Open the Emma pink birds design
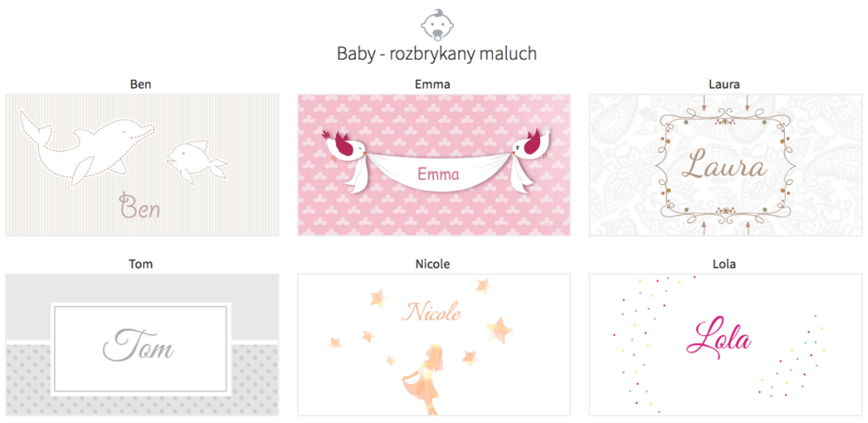The width and height of the screenshot is (868, 423). [433, 165]
